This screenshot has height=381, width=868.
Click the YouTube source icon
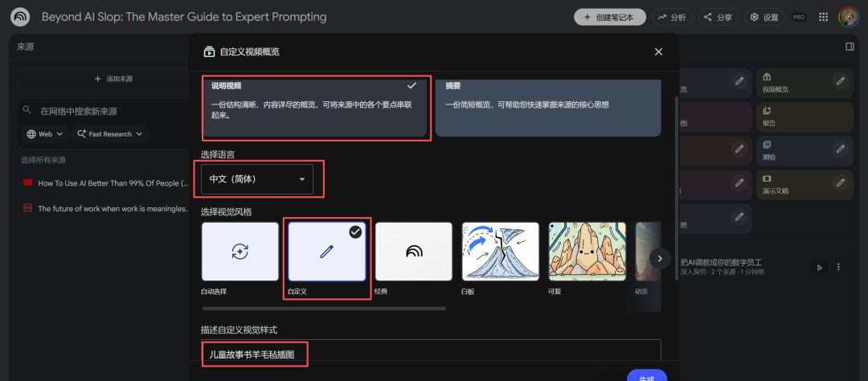(27, 182)
